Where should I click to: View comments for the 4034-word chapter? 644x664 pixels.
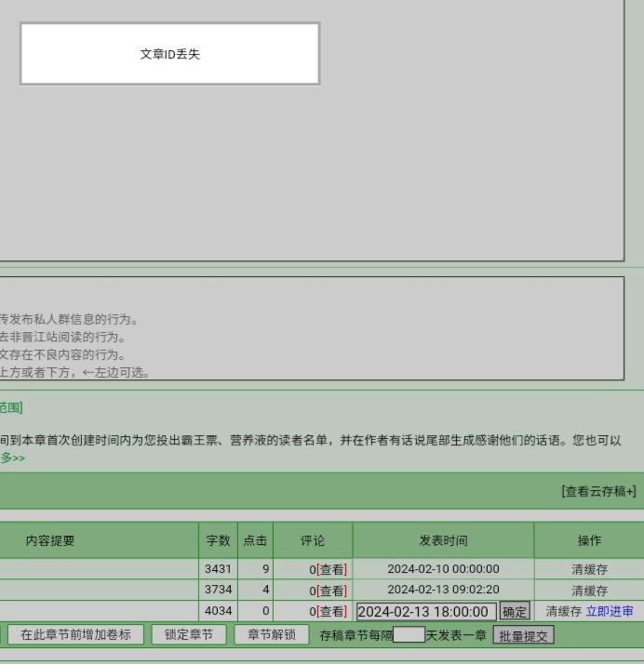click(x=331, y=611)
